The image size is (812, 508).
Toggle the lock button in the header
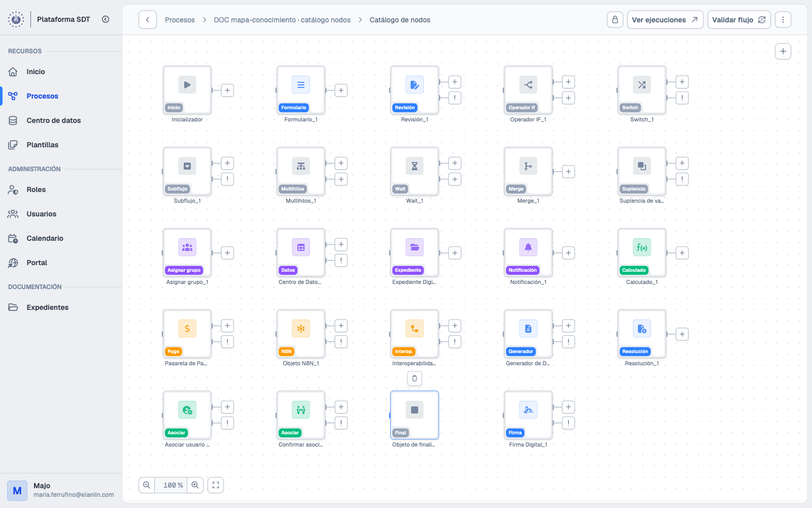(615, 20)
